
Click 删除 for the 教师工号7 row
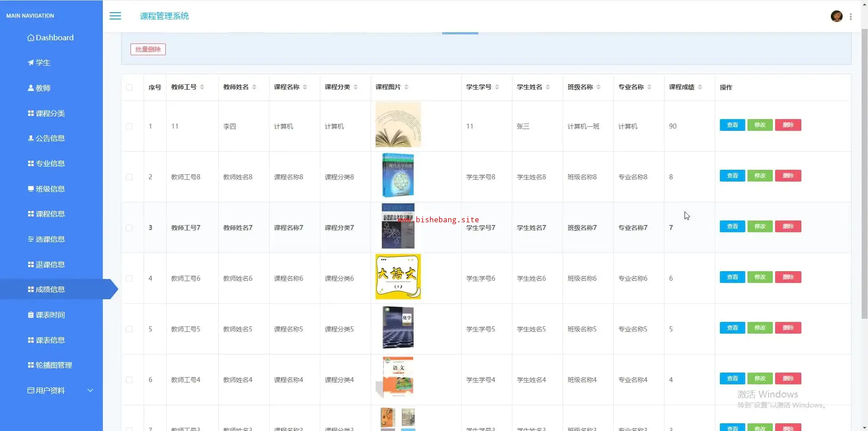788,226
